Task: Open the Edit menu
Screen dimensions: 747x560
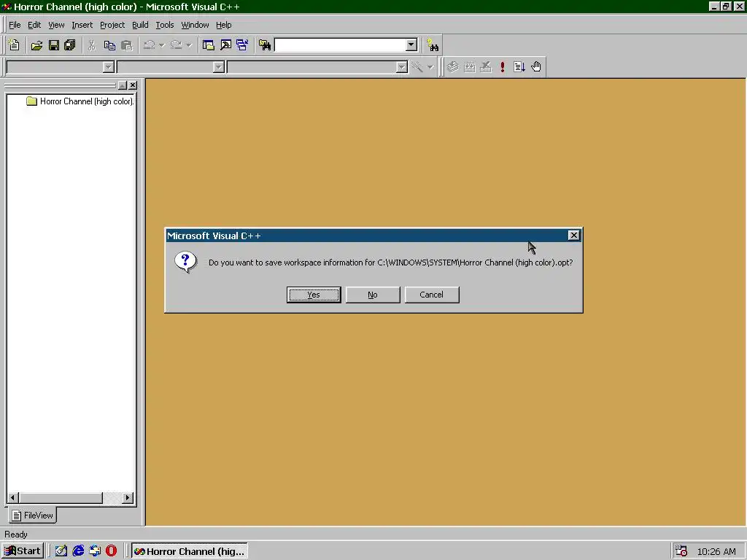Action: 34,25
